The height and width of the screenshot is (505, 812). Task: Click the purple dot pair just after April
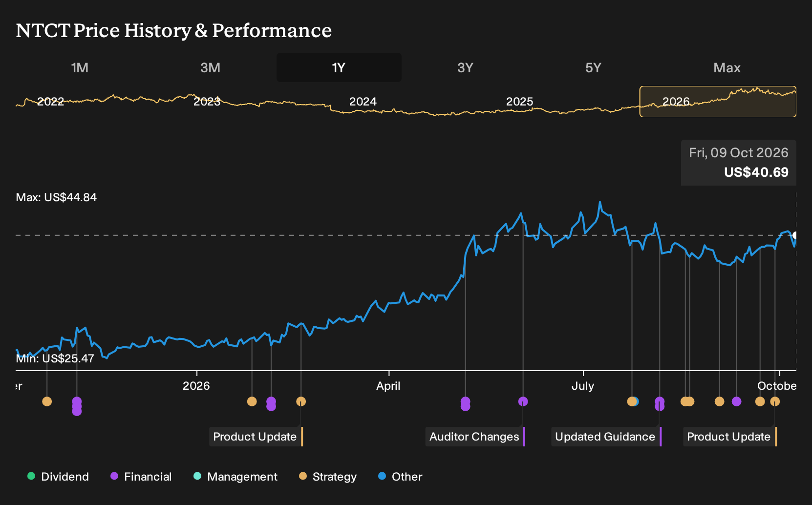coord(465,404)
